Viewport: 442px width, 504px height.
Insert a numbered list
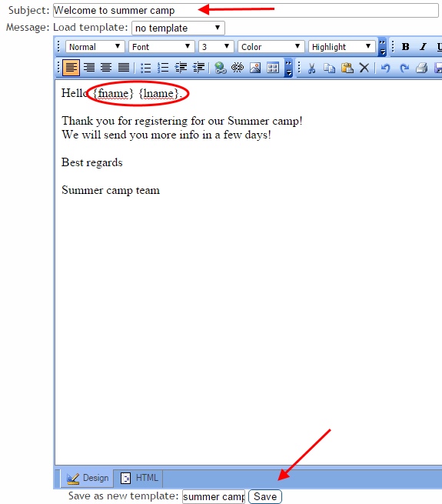[163, 68]
